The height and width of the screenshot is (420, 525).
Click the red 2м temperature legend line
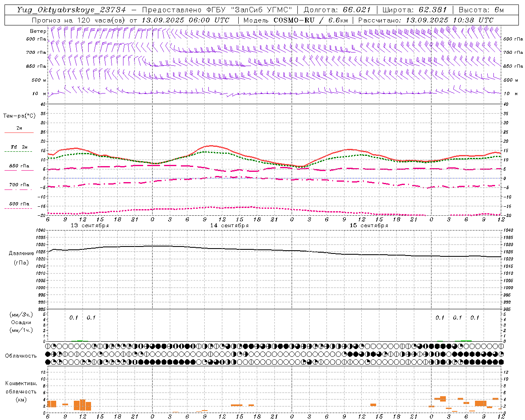tap(19, 132)
